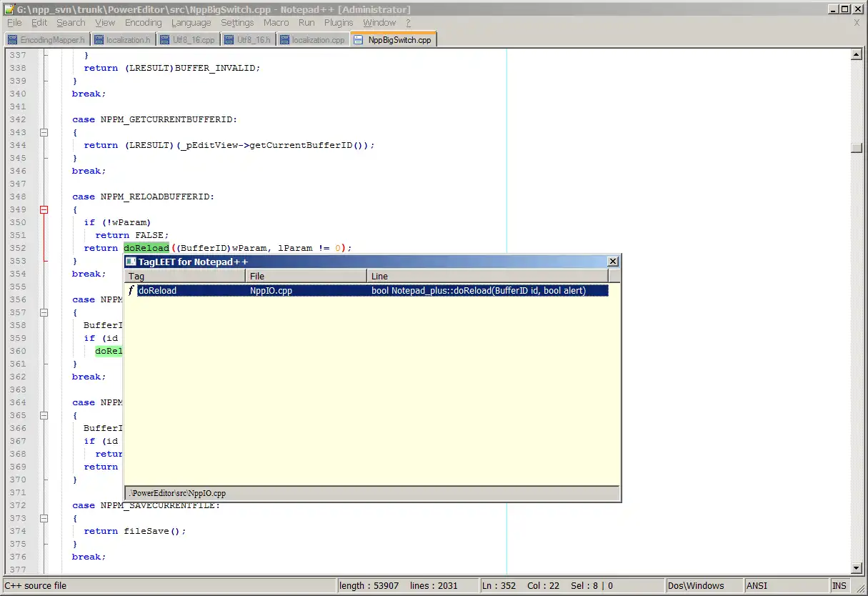Toggle the INS insert mode indicator

pos(839,585)
